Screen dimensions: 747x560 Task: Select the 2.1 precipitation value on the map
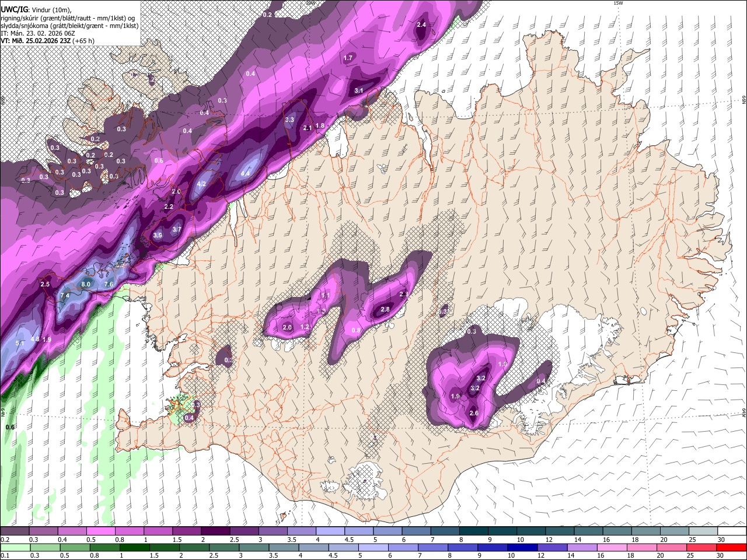tap(308, 128)
